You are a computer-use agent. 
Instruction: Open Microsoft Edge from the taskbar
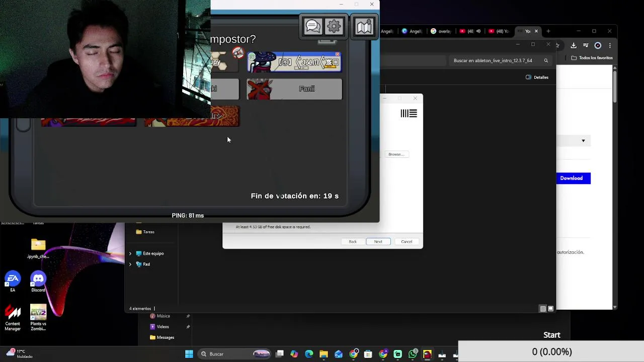309,354
